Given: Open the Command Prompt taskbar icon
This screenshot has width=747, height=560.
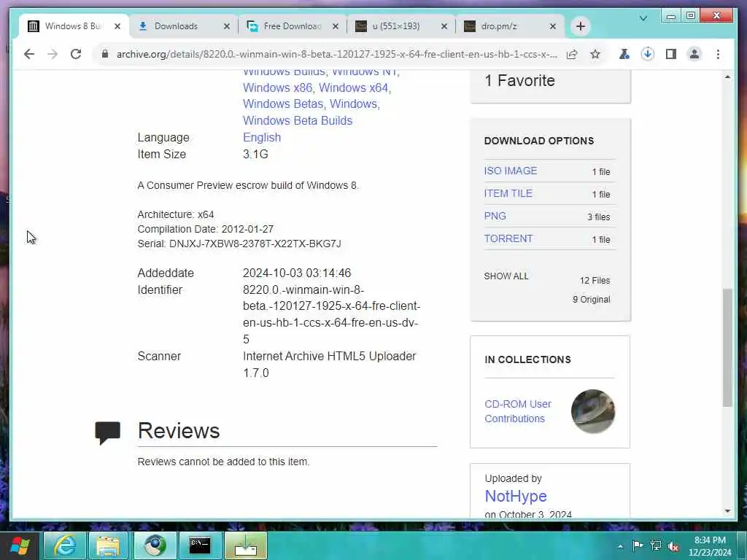Looking at the screenshot, I should (200, 545).
